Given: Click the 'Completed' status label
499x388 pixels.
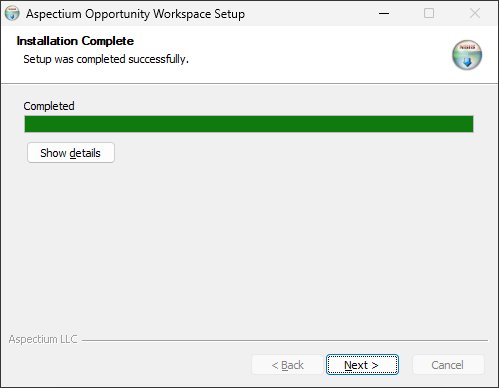Looking at the screenshot, I should pyautogui.click(x=49, y=106).
